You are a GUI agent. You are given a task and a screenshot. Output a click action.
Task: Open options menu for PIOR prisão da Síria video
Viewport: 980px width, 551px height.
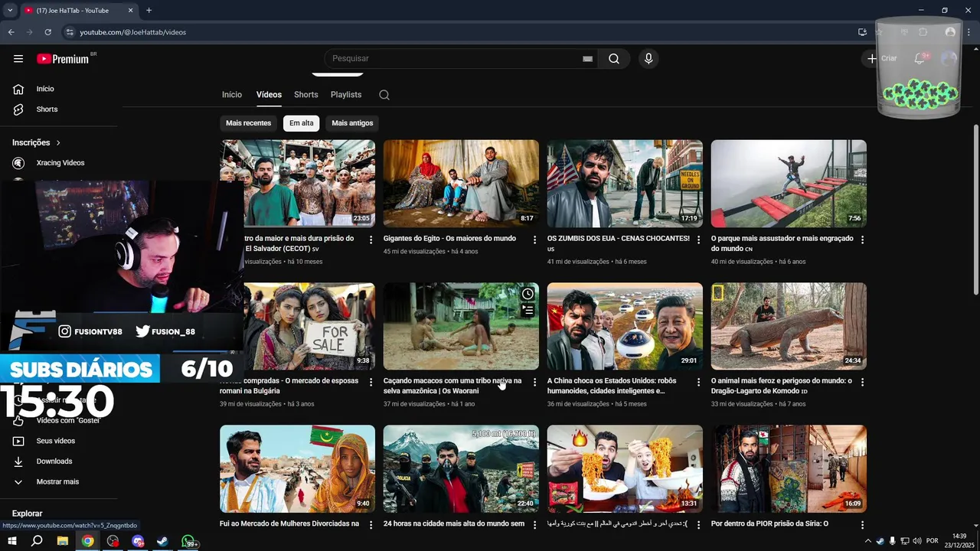click(862, 525)
